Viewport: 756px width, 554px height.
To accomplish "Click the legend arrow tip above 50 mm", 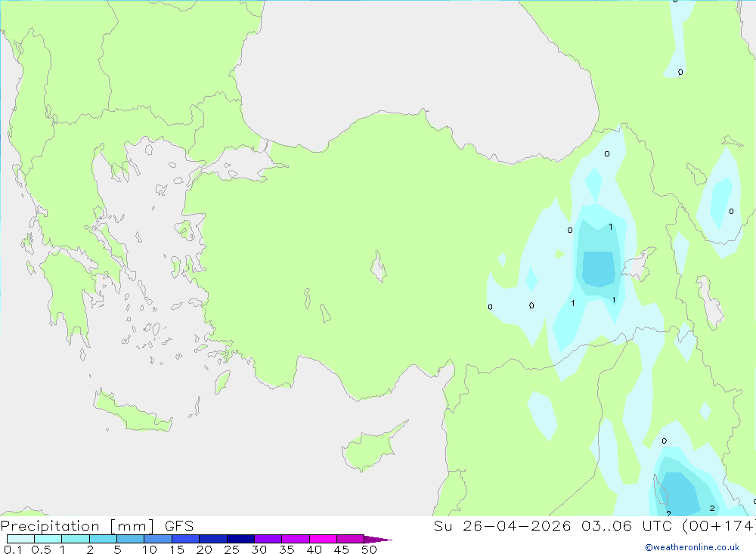I will 378,539.
